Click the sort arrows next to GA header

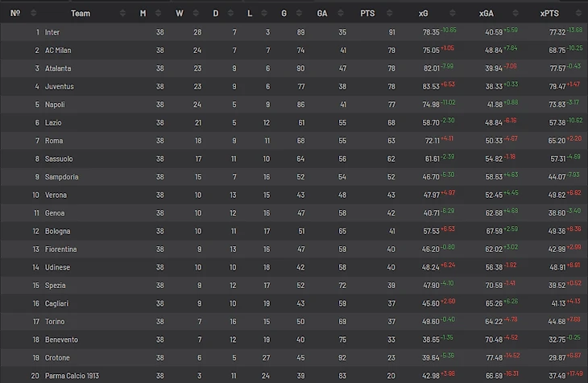339,13
